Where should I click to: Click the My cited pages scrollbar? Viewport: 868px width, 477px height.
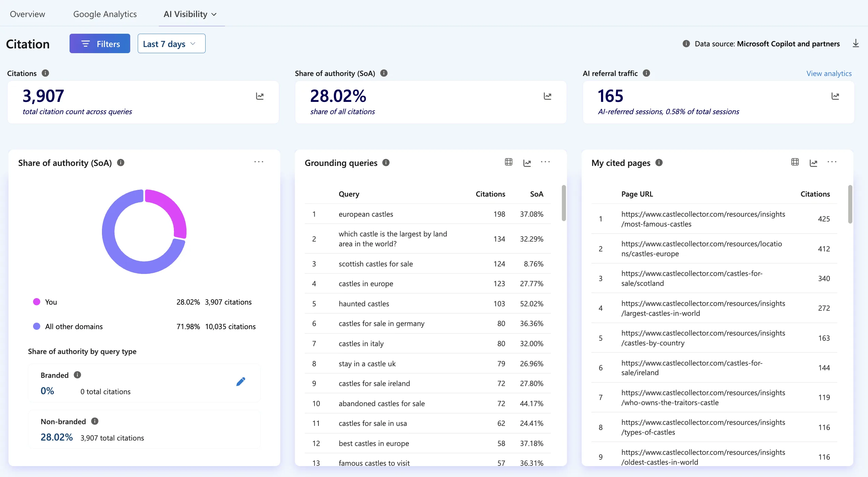pos(850,204)
